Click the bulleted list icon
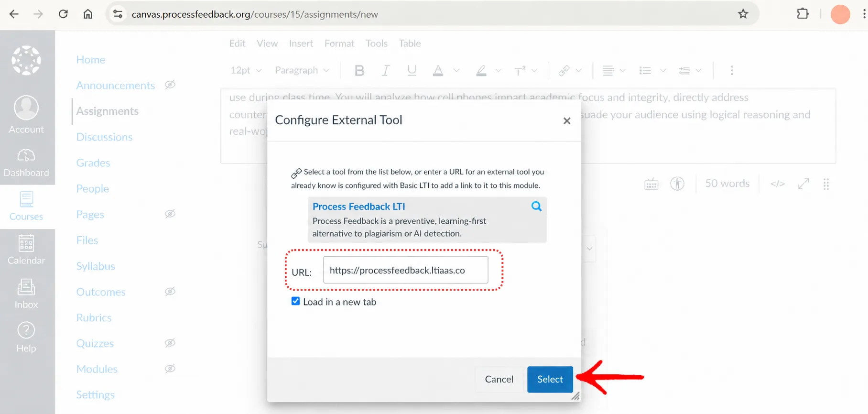The height and width of the screenshot is (414, 868). pos(645,71)
